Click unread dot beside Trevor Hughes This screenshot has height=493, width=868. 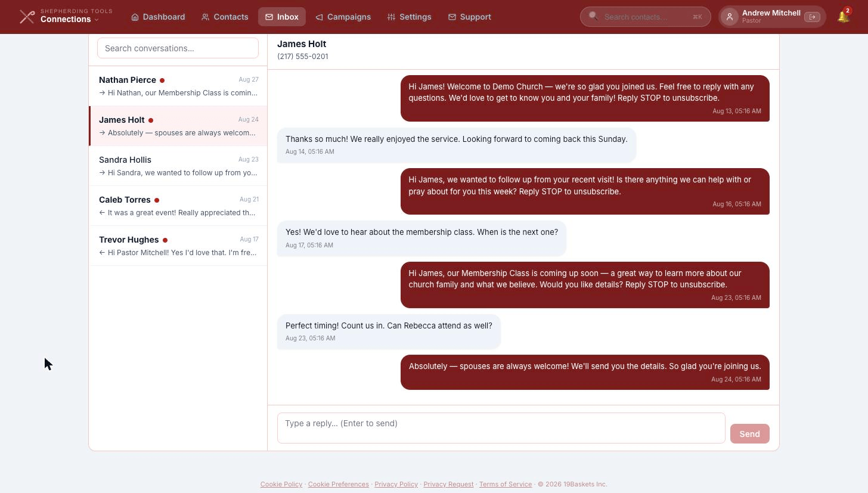165,240
